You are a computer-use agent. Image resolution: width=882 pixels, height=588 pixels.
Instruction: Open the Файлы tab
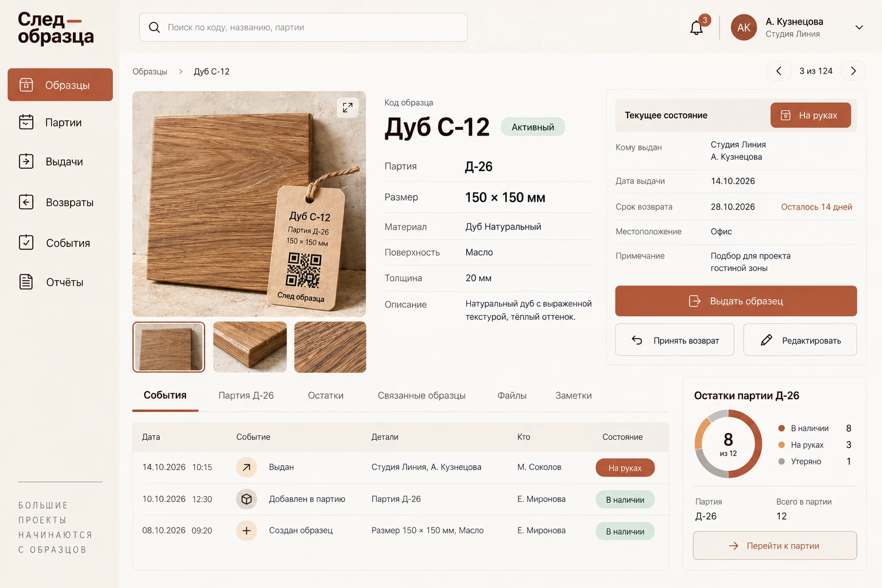click(512, 396)
